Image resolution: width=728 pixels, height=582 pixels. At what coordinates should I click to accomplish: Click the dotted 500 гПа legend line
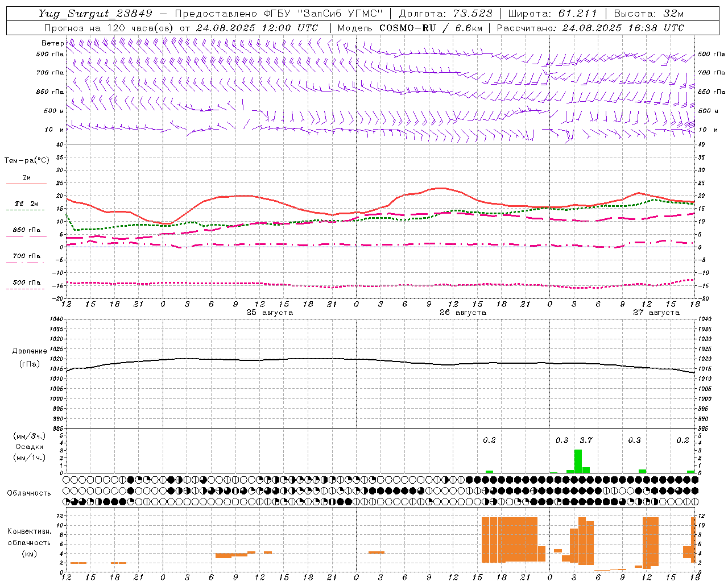coord(25,289)
